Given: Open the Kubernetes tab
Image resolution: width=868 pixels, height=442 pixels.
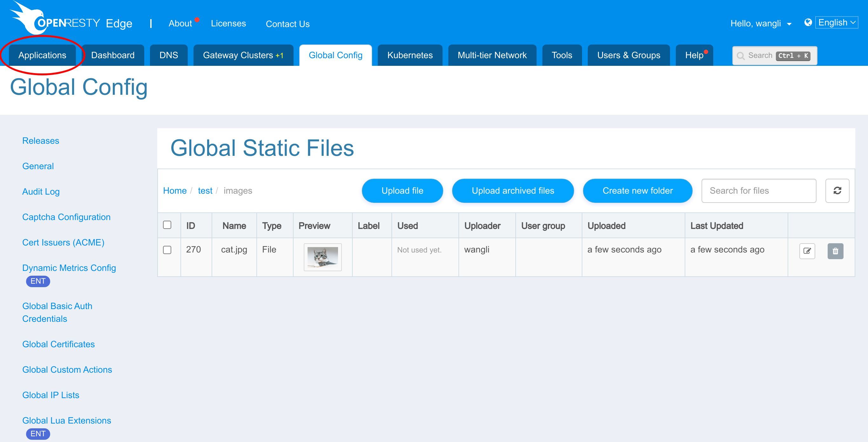Looking at the screenshot, I should (x=410, y=55).
